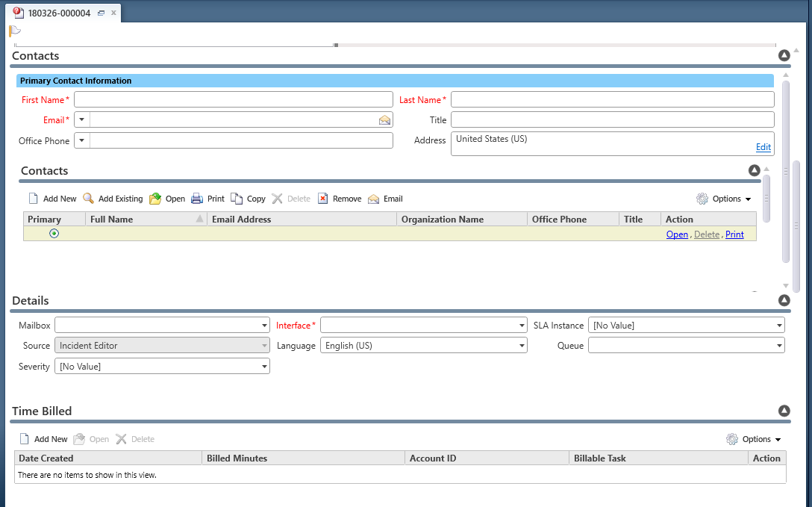812x507 pixels.
Task: Sort by Billed Minutes column header
Action: 303,458
